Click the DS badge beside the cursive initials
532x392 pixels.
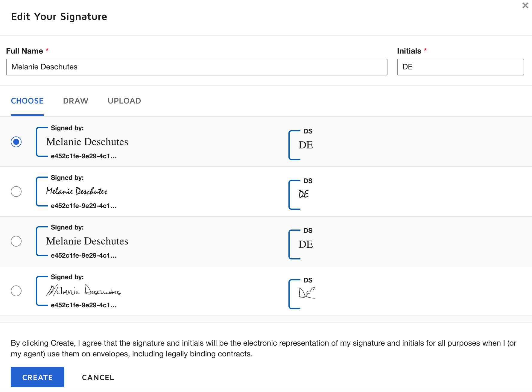coord(308,181)
